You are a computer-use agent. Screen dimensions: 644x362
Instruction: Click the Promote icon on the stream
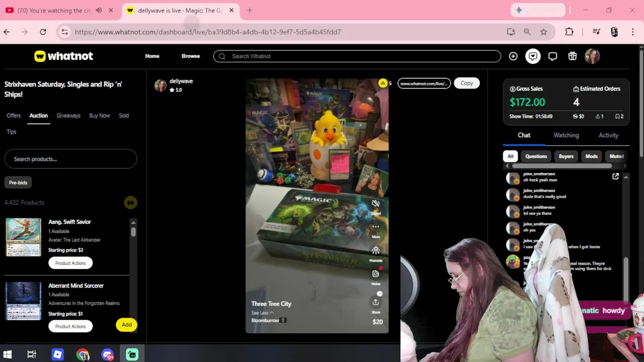click(375, 250)
